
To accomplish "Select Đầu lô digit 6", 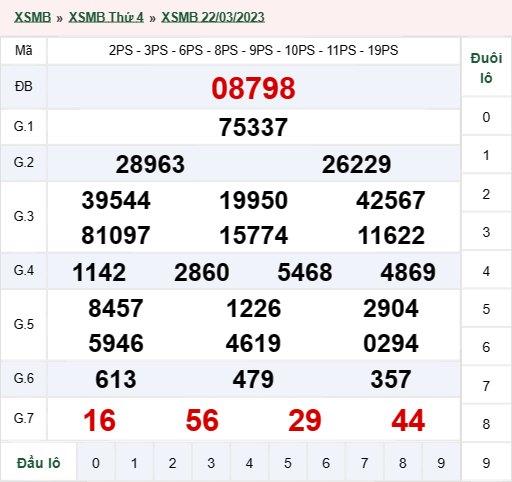I will [326, 463].
